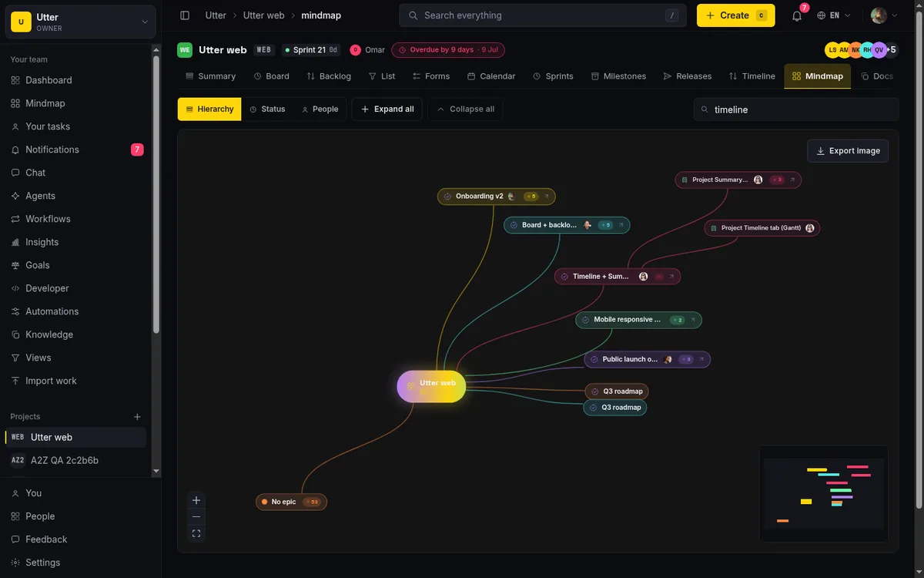Open Knowledge in the sidebar
This screenshot has height=578, width=924.
point(75,334)
